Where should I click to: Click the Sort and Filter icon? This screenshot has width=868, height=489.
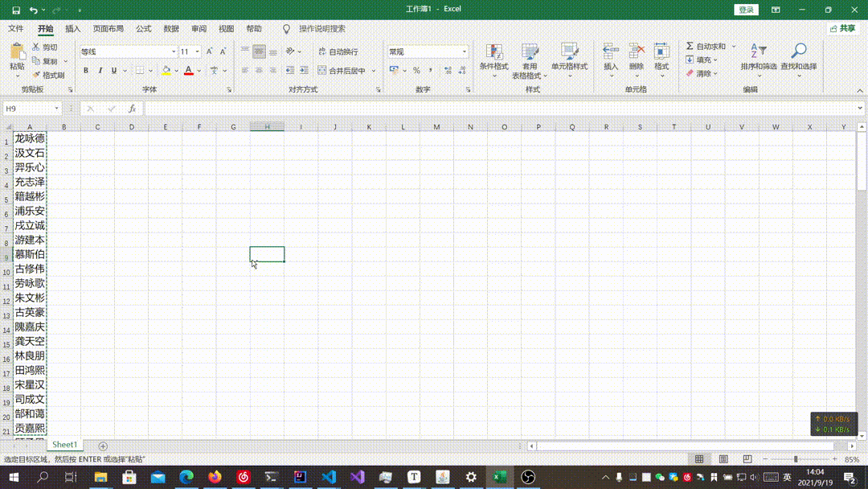click(759, 51)
